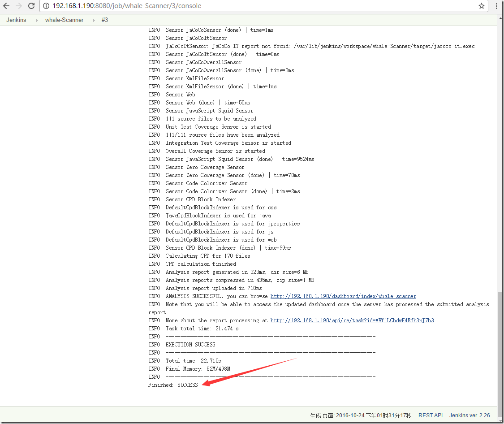Click 'Overall Coverage Sensor is started' line
The height and width of the screenshot is (424, 504).
(x=207, y=151)
